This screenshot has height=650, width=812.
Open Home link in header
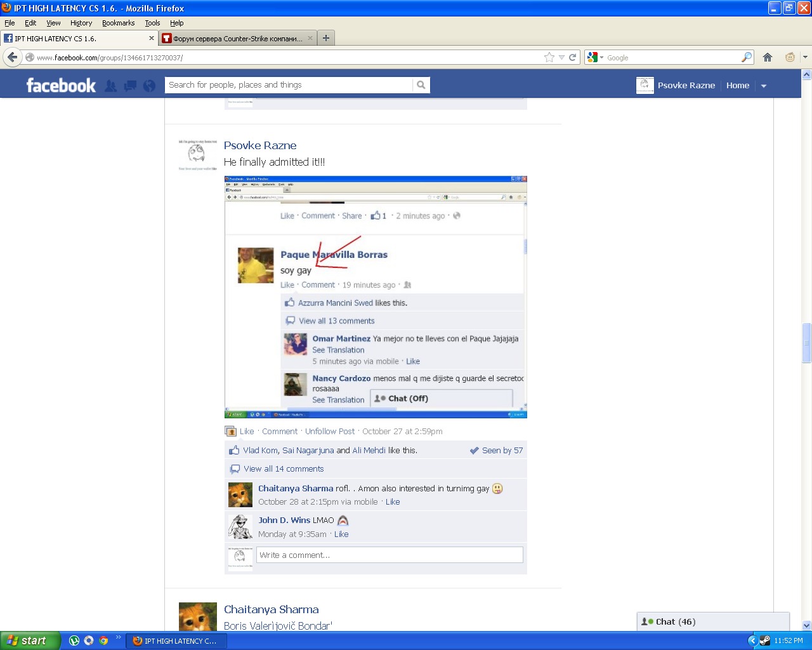tap(738, 85)
